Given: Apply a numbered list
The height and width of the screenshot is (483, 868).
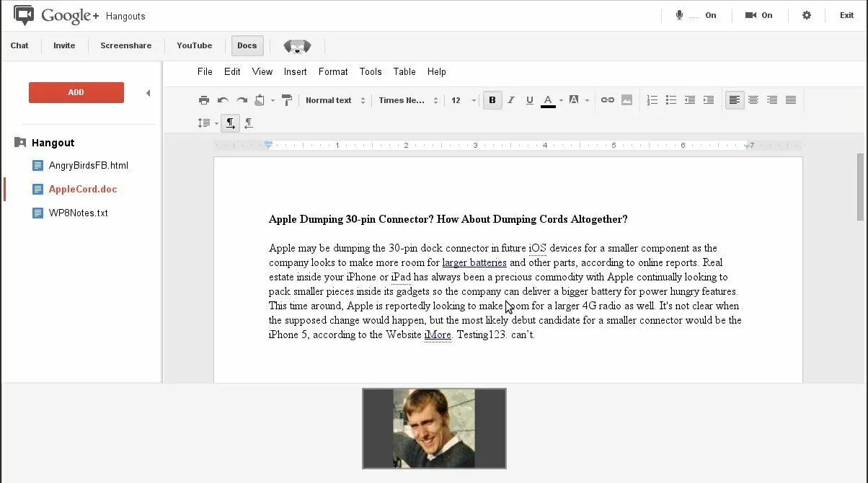Looking at the screenshot, I should pyautogui.click(x=652, y=100).
